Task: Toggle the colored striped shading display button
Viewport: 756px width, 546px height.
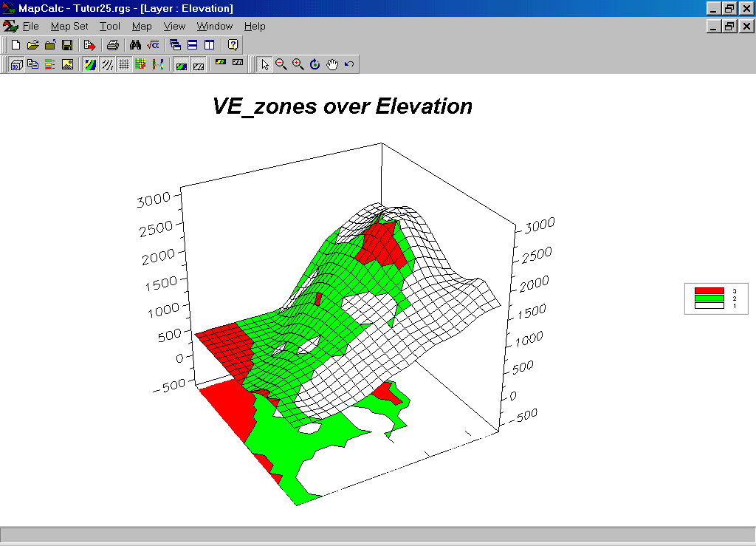Action: pyautogui.click(x=90, y=64)
